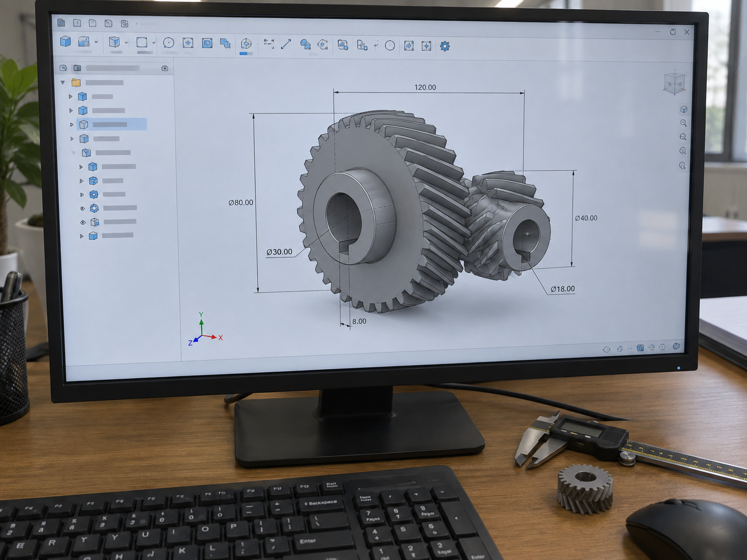Open dropdown arrow next to the box tool

click(x=126, y=43)
